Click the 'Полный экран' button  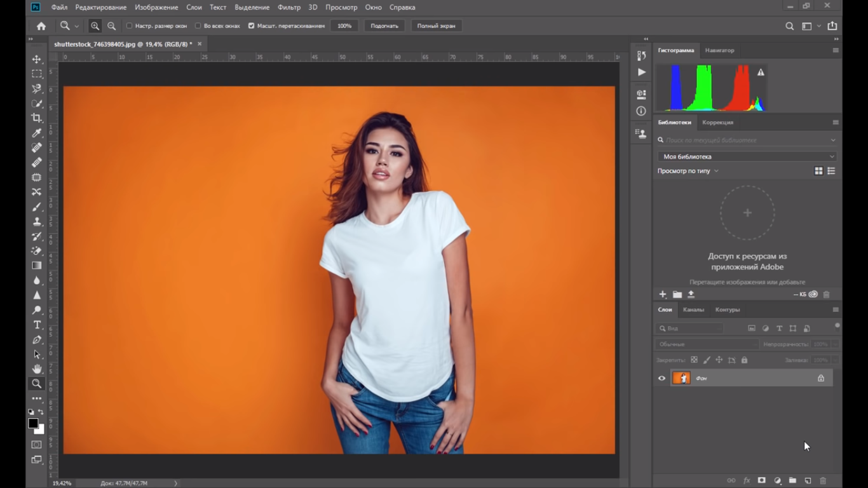pos(436,26)
